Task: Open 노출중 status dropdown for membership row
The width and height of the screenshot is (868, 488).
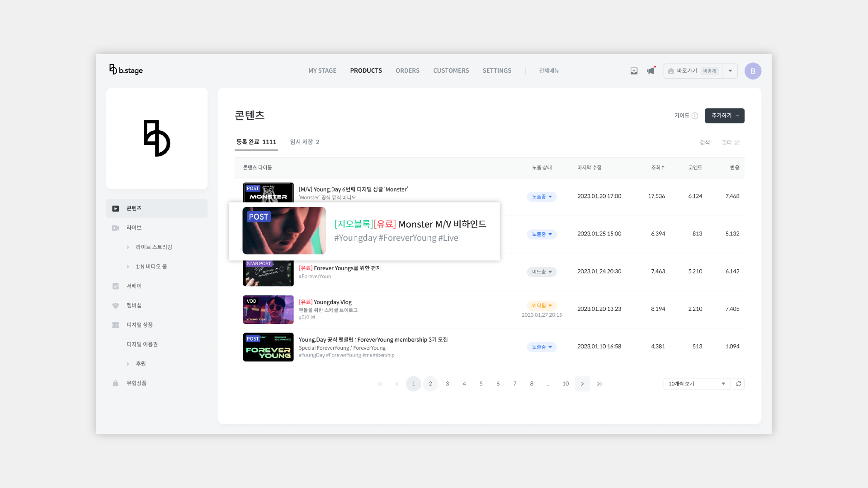Action: tap(542, 347)
